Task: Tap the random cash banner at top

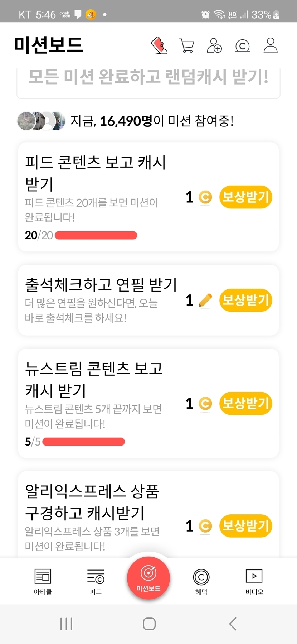Action: pos(148,79)
